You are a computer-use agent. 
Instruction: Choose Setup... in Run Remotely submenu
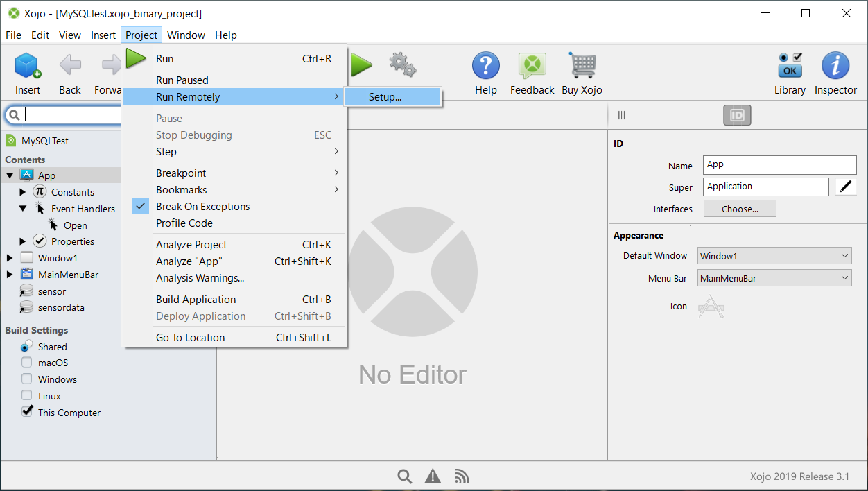point(393,97)
